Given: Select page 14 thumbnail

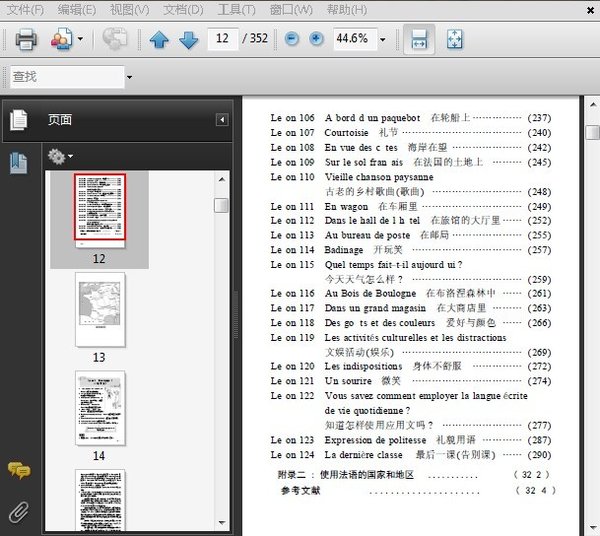Looking at the screenshot, I should pos(100,408).
